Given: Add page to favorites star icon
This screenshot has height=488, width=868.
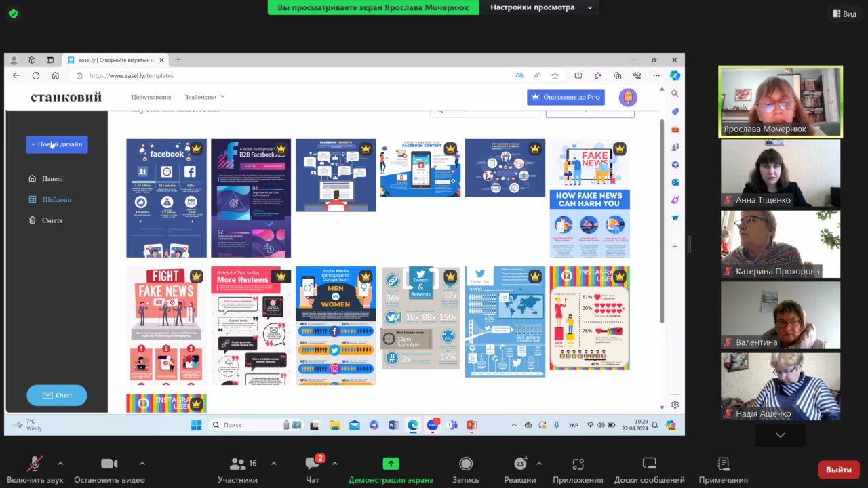Looking at the screenshot, I should click(x=555, y=76).
